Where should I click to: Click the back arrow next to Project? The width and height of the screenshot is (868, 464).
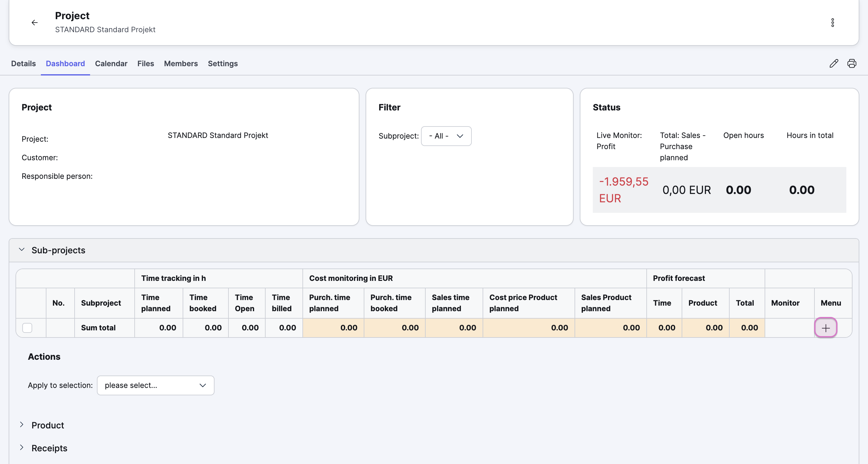pos(34,23)
